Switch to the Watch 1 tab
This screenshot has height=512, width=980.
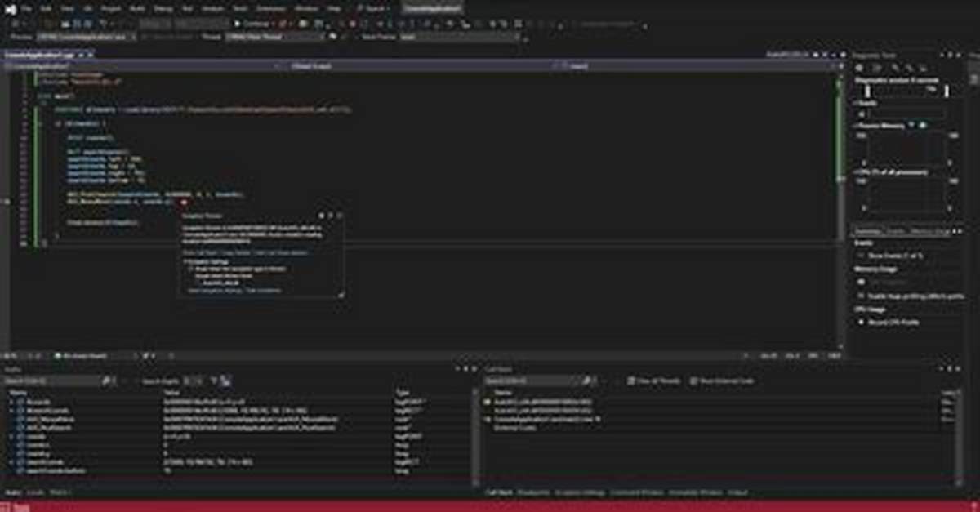coord(60,492)
